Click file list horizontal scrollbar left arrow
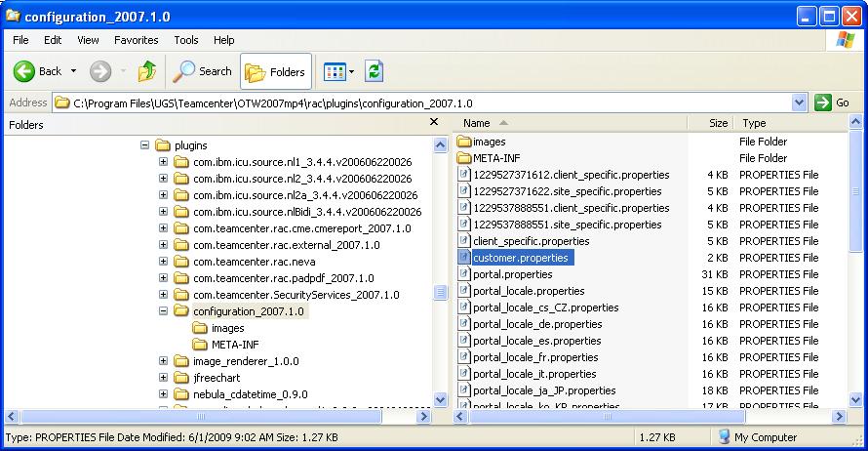 460,416
